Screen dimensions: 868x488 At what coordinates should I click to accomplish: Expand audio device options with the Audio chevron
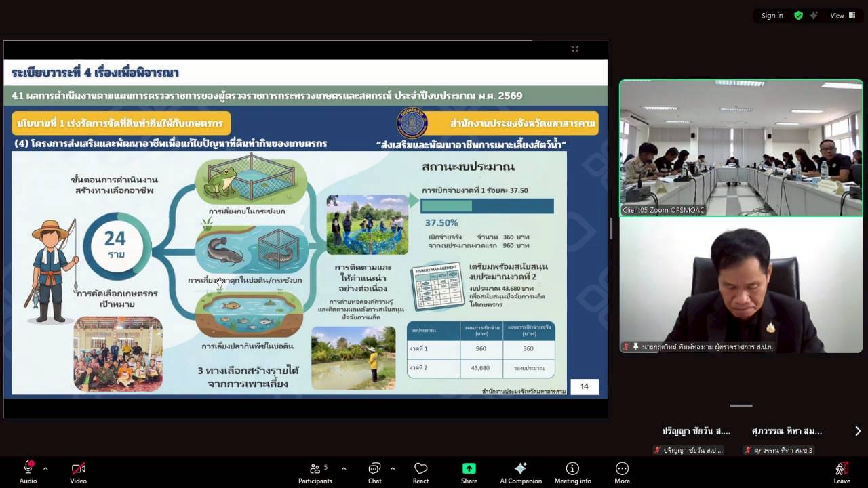tap(45, 467)
